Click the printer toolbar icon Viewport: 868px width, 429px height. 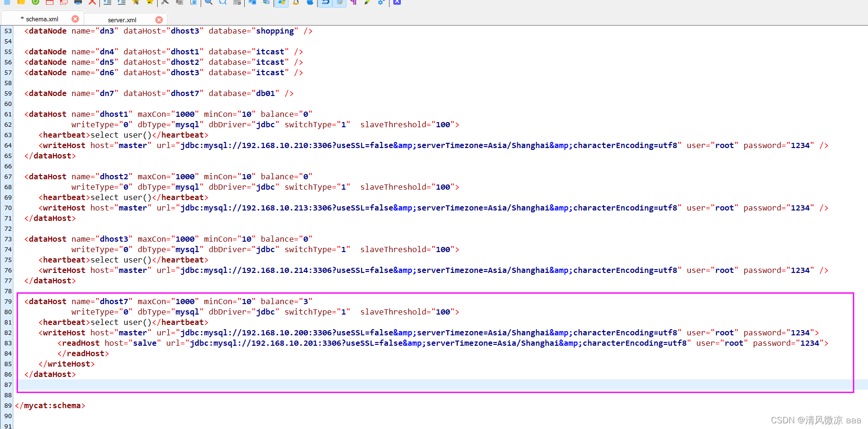[x=78, y=2]
